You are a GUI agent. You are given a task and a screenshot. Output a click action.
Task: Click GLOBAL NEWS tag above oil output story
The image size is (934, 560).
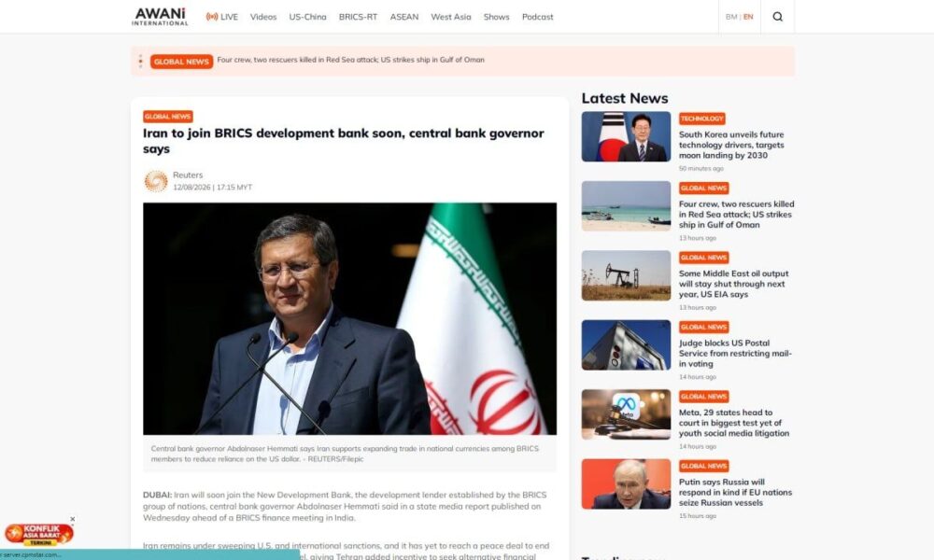(x=704, y=258)
